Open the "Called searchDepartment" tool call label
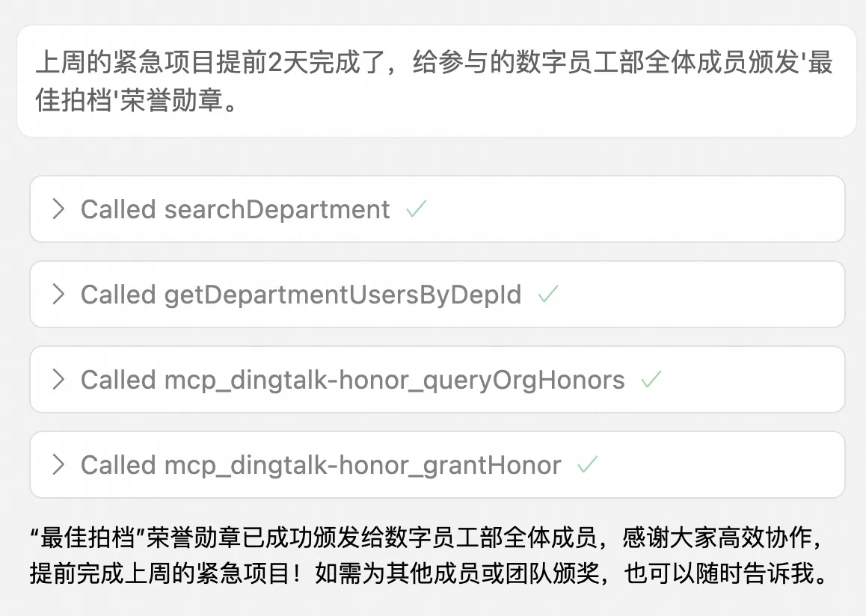Image resolution: width=866 pixels, height=616 pixels. [x=235, y=209]
